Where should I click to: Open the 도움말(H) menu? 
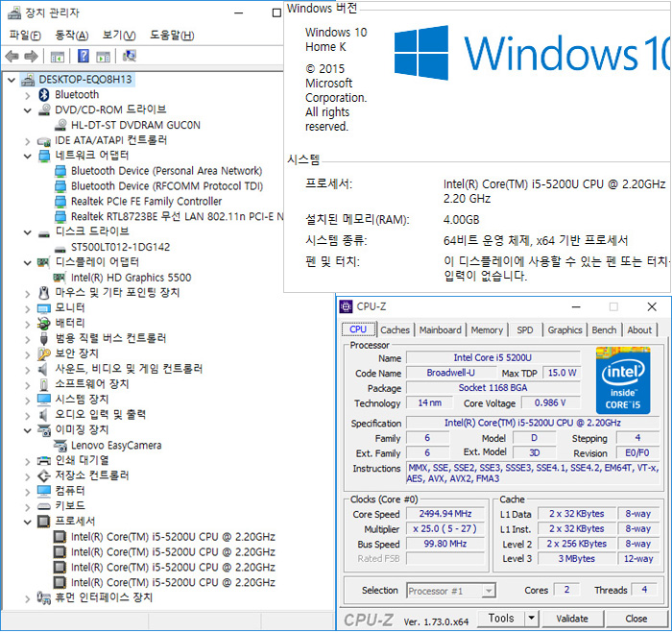(172, 36)
